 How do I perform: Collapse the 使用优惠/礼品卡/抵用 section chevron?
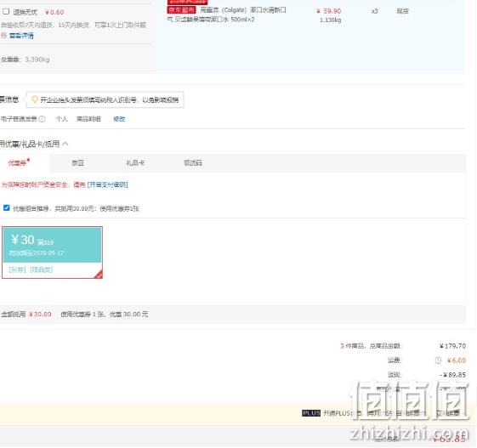[65, 144]
